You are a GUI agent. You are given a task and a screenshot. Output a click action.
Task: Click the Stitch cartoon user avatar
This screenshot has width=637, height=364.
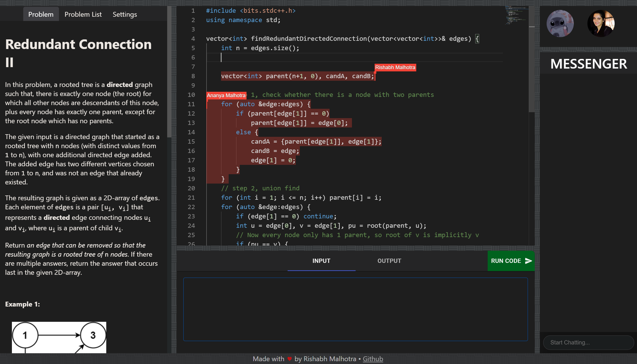point(560,24)
